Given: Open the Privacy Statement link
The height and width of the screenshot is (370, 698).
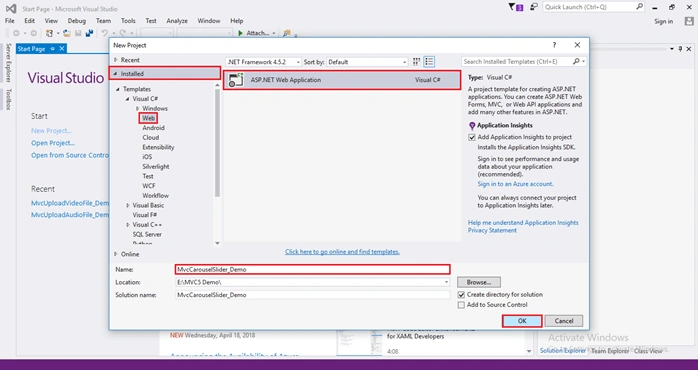Looking at the screenshot, I should [492, 230].
